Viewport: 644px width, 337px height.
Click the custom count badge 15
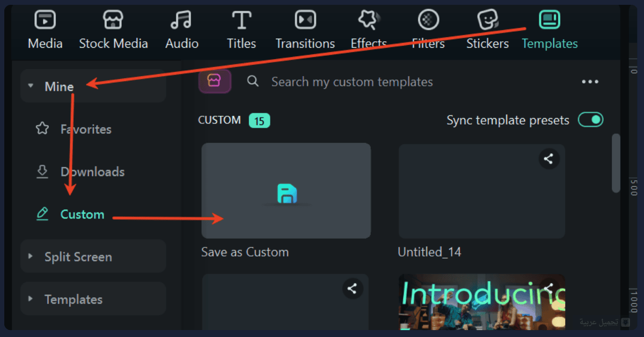tap(259, 121)
